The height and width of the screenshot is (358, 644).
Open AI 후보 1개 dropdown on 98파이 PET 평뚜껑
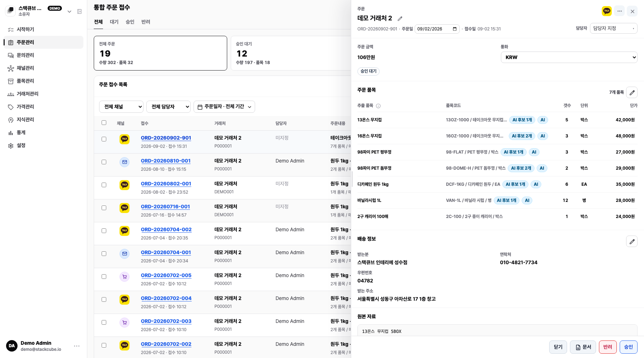[513, 152]
